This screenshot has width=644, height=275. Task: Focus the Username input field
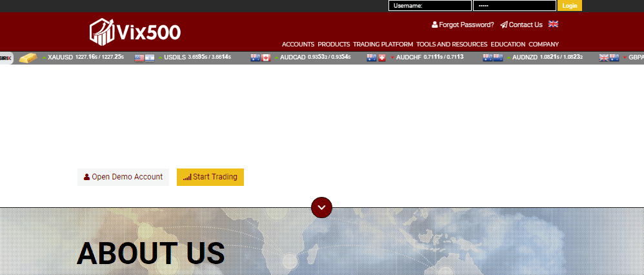(430, 6)
